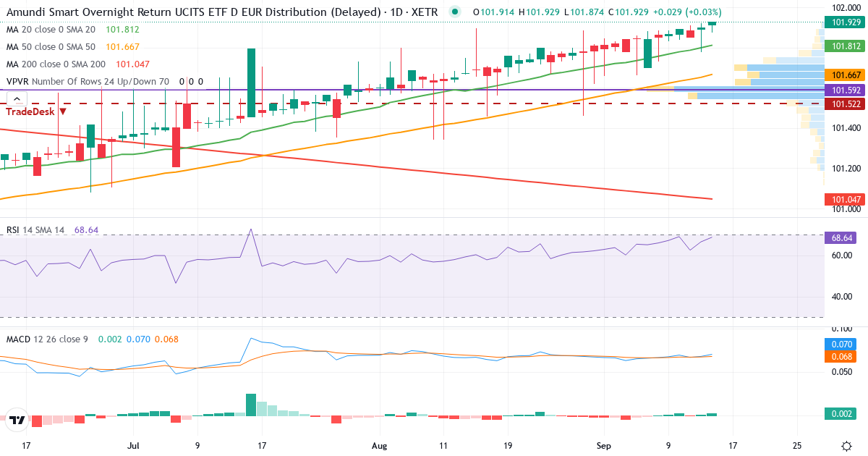The height and width of the screenshot is (456, 868).
Task: Click the Sep label on the time axis
Action: (603, 446)
